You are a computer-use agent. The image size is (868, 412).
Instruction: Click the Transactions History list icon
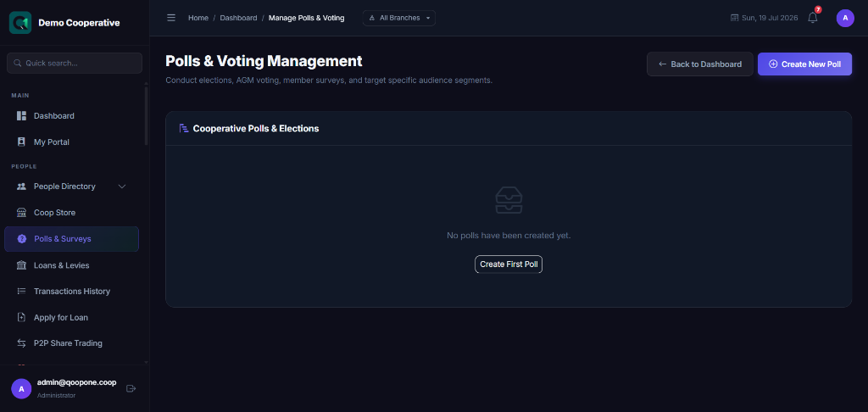coord(21,292)
